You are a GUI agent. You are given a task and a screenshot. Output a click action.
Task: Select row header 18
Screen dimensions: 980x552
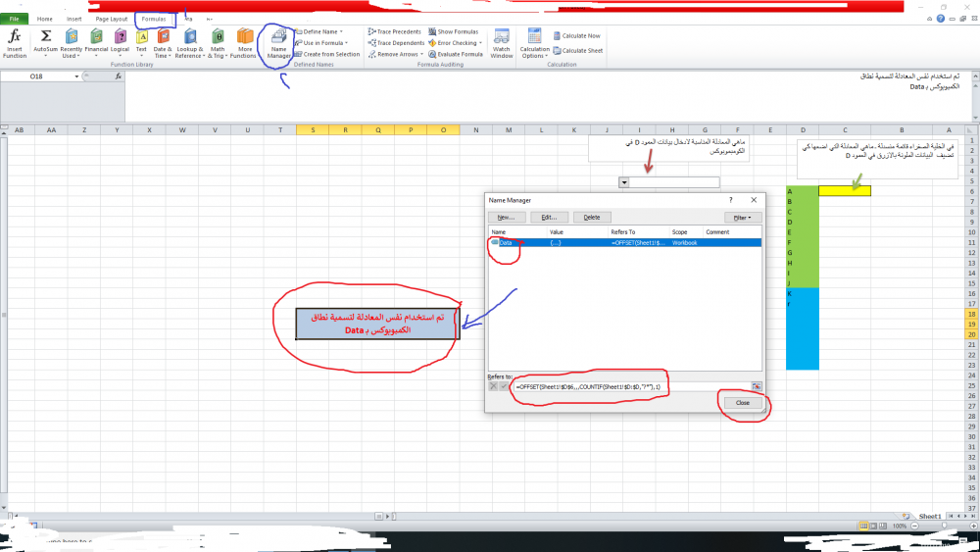point(971,314)
